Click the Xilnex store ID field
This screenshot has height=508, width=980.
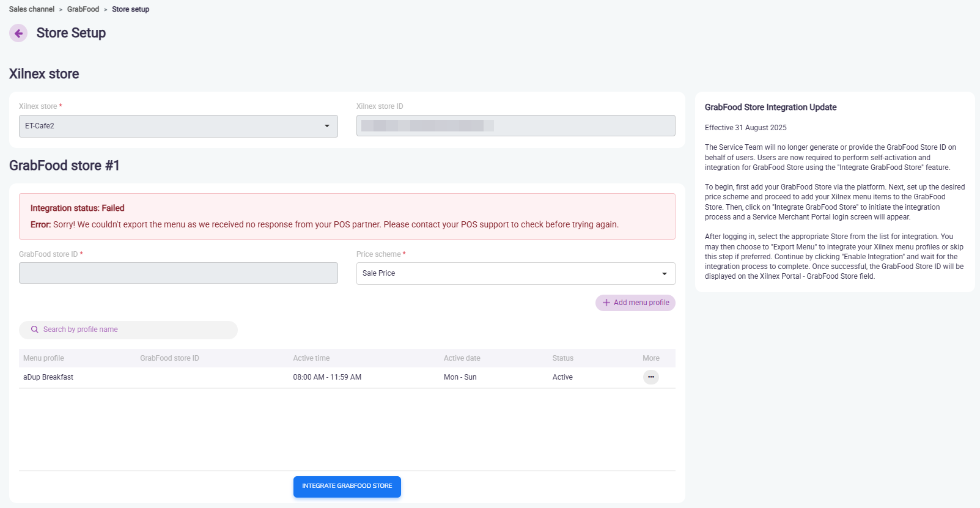[515, 126]
